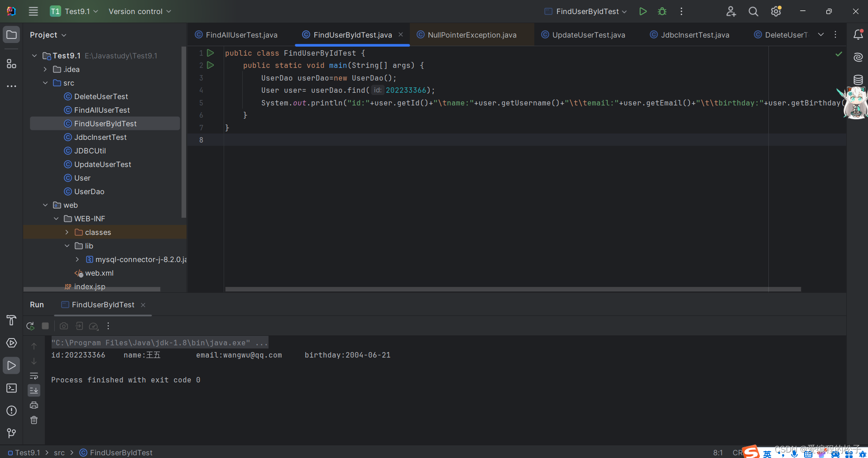Open IDE settings gear
This screenshot has width=868, height=458.
776,11
